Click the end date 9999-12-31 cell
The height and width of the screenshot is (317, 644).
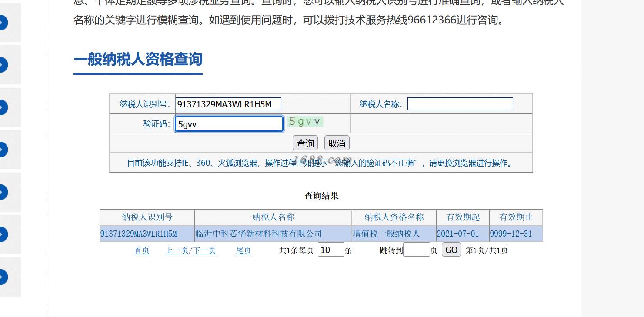point(516,234)
